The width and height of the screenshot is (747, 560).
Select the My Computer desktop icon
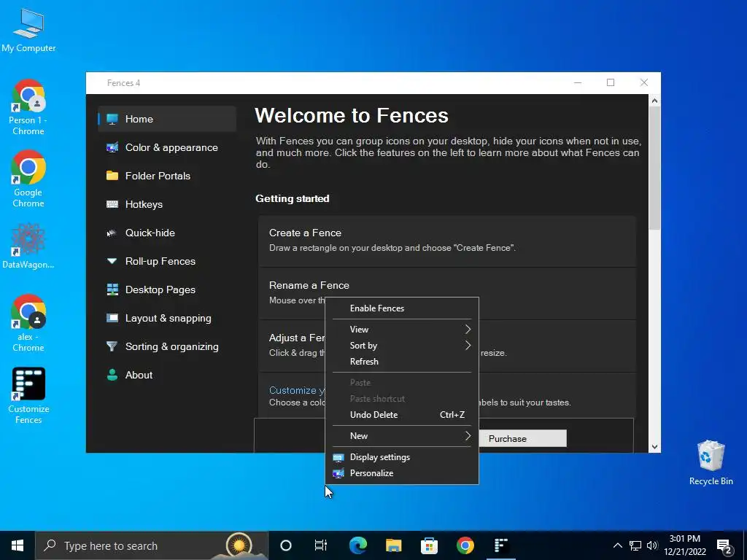28,30
